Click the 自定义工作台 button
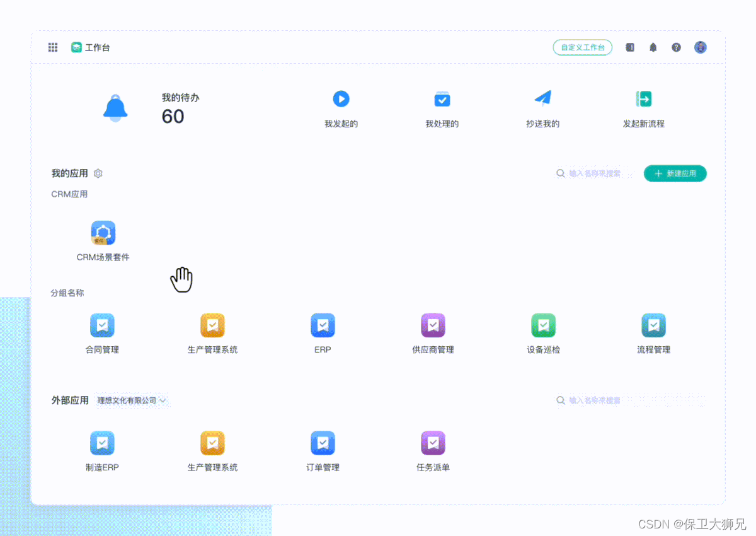Viewport: 756px width, 536px height. click(583, 47)
